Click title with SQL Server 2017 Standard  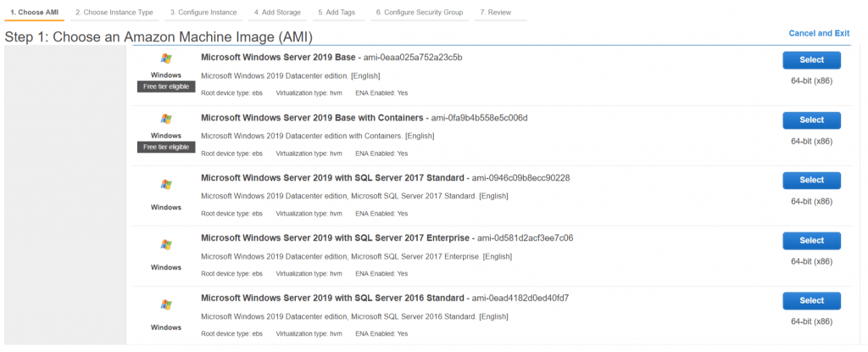tap(332, 178)
